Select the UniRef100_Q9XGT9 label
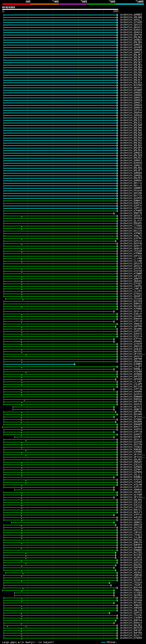The width and height of the screenshot is (146, 644). tap(131, 357)
